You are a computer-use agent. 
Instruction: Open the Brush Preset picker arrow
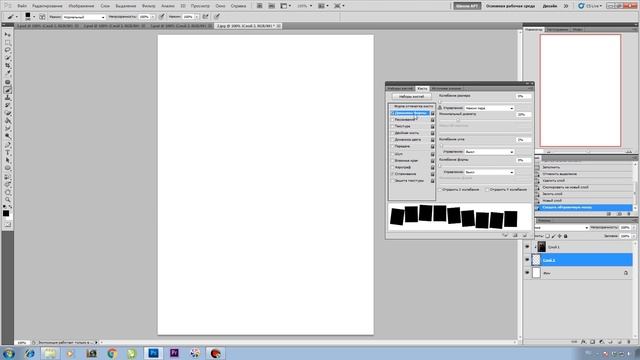coord(33,17)
